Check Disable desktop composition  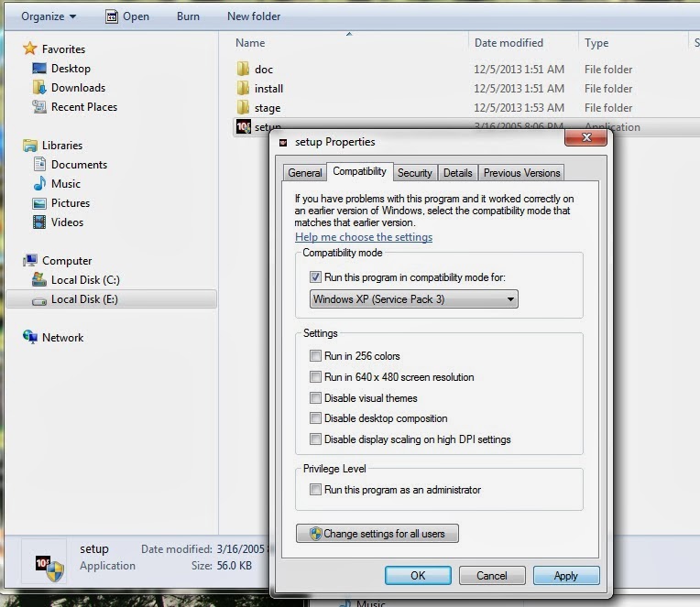(315, 417)
